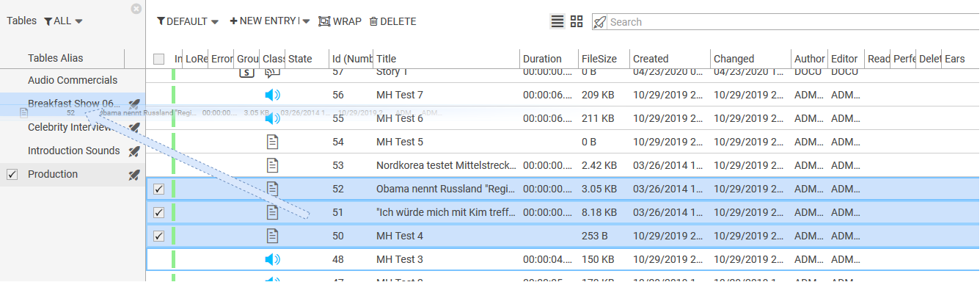
Task: Toggle the select-all header checkbox
Action: 158,59
